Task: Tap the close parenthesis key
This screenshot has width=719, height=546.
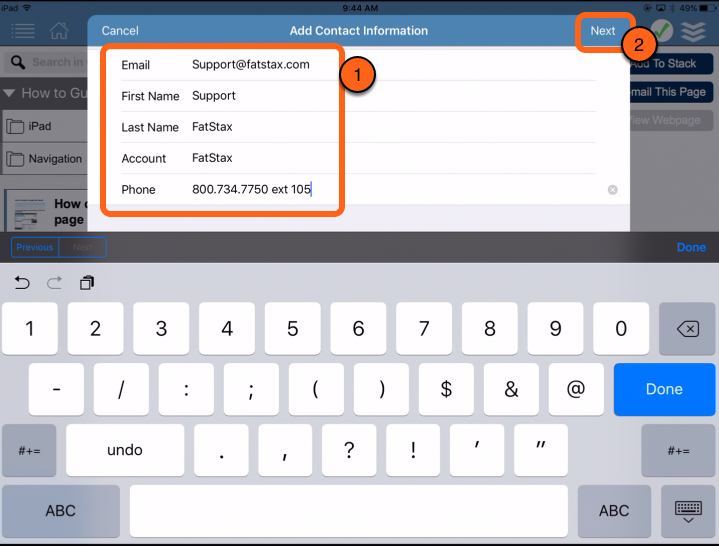Action: coord(382,389)
